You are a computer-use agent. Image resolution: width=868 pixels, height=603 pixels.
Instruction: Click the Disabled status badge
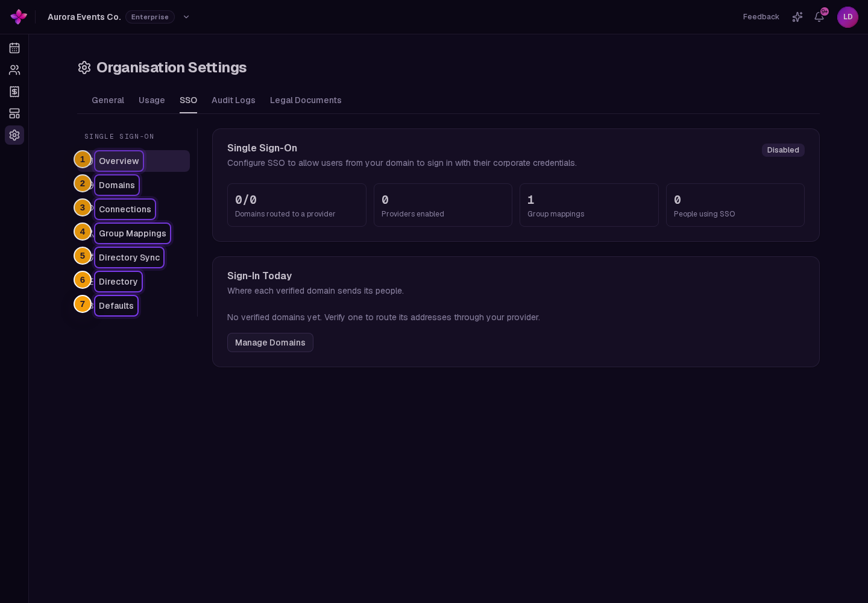tap(783, 150)
